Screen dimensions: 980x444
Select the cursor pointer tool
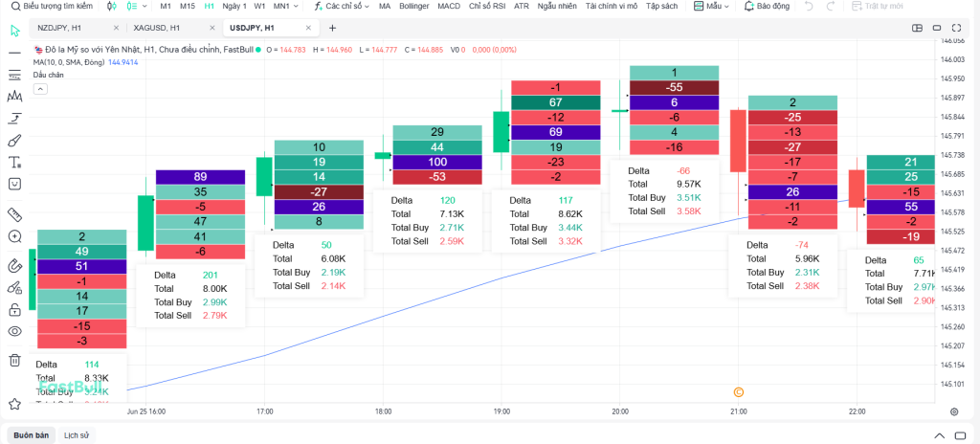coord(14,31)
